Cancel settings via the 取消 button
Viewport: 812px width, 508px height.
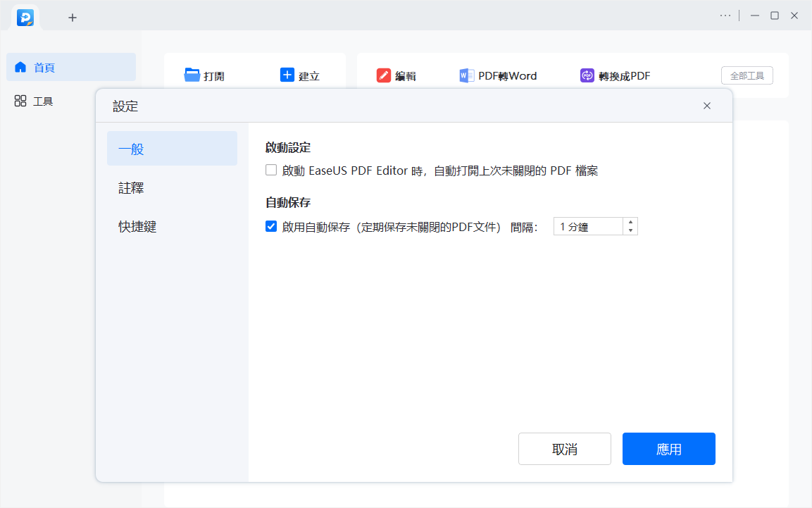[x=564, y=449]
